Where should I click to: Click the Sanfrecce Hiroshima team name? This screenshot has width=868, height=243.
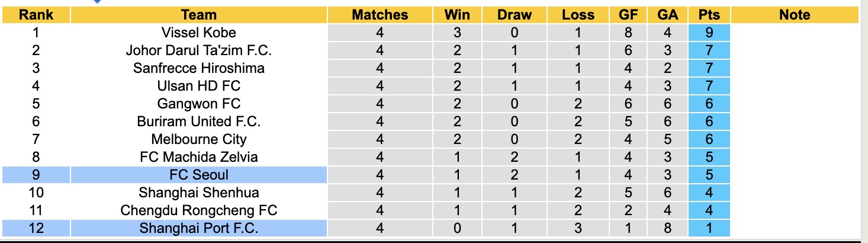click(x=199, y=68)
